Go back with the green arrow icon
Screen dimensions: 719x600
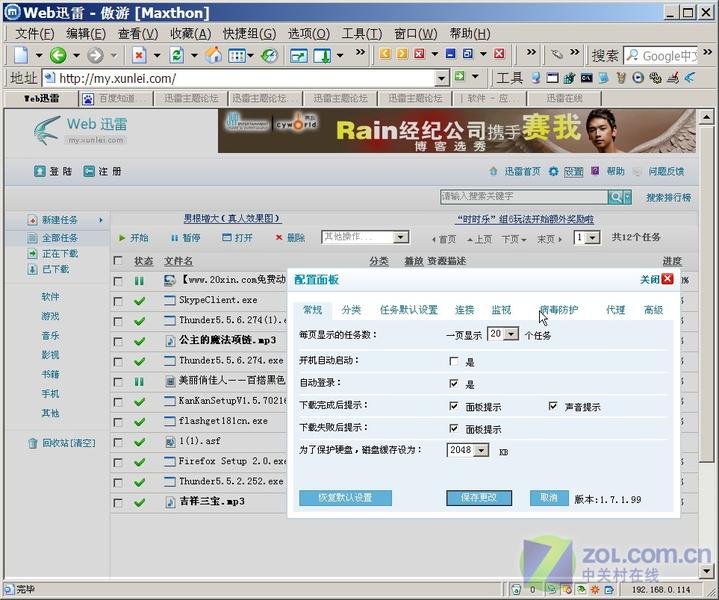click(58, 56)
